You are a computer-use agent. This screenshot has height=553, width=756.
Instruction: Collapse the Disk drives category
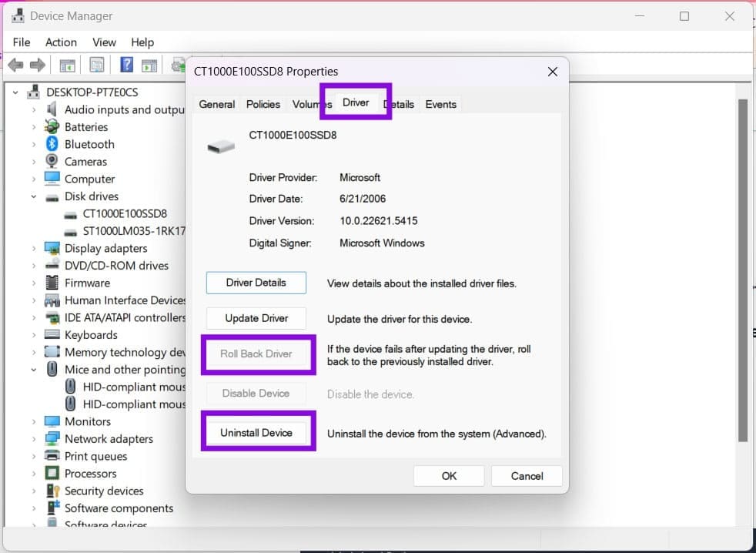(x=34, y=196)
